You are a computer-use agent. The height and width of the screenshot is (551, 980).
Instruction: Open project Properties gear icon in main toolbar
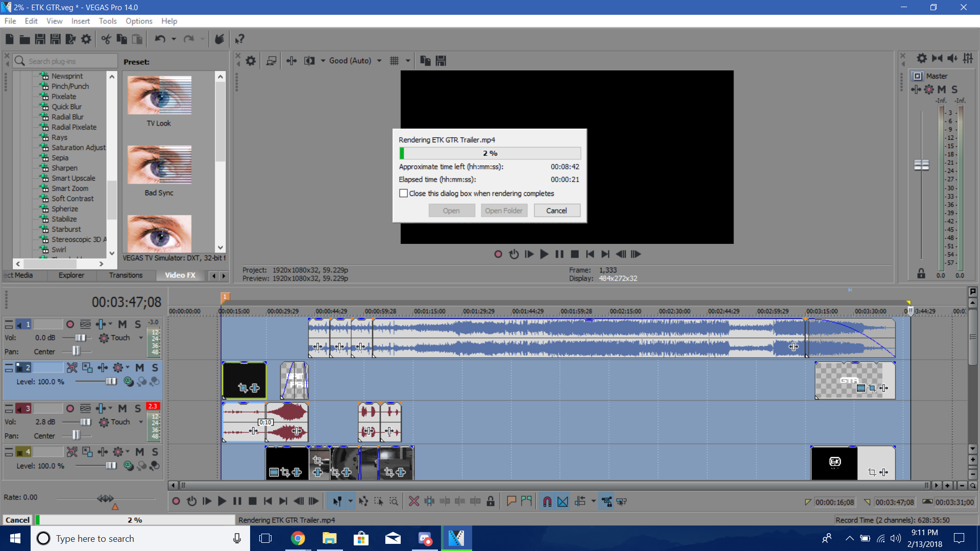point(86,39)
